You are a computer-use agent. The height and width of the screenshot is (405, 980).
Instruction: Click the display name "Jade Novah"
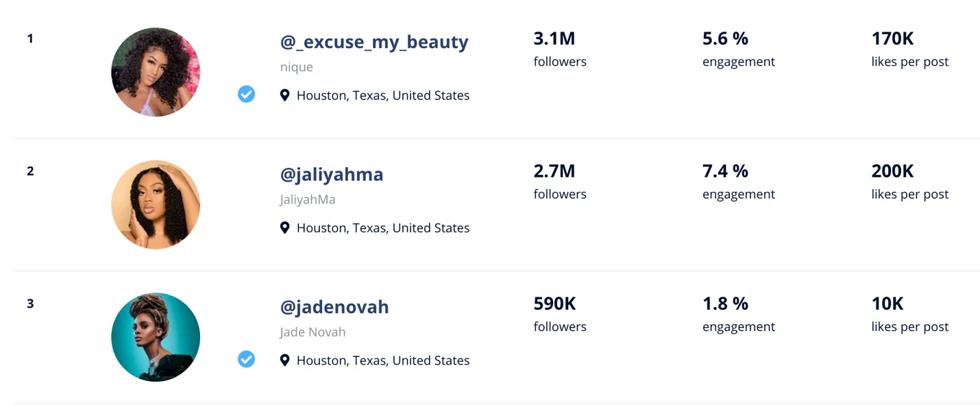coord(313,332)
